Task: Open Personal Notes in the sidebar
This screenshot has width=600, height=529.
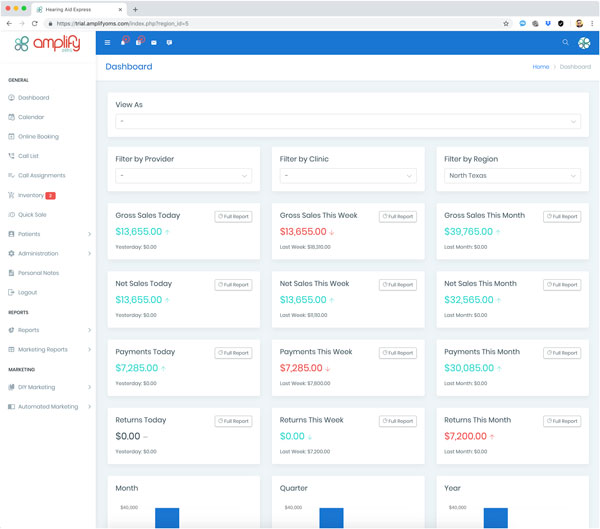Action: pos(38,273)
